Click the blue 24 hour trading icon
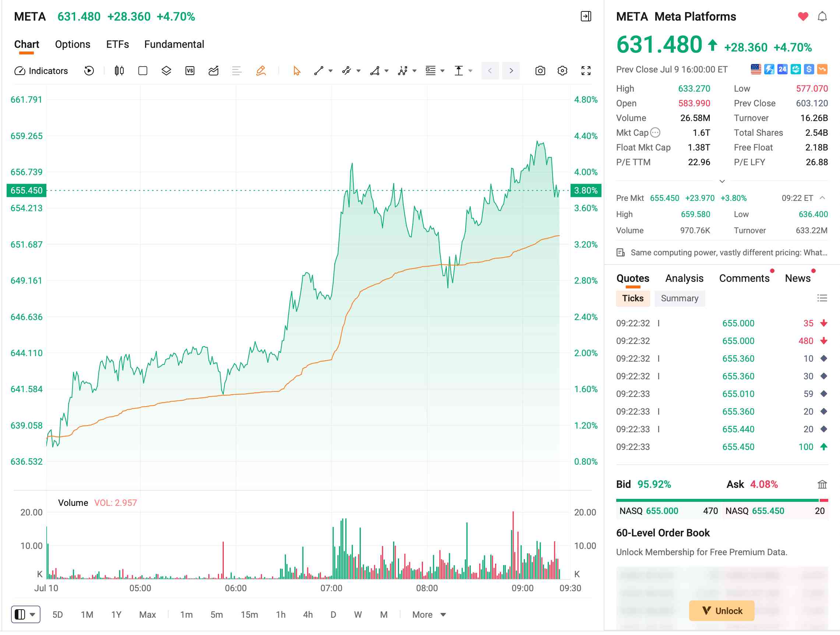 coord(782,70)
